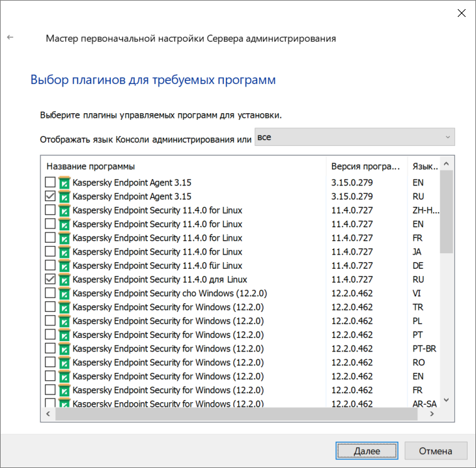Click the icon of the Windows PT-BR row
Viewport: 476px width, 468px height.
point(64,349)
